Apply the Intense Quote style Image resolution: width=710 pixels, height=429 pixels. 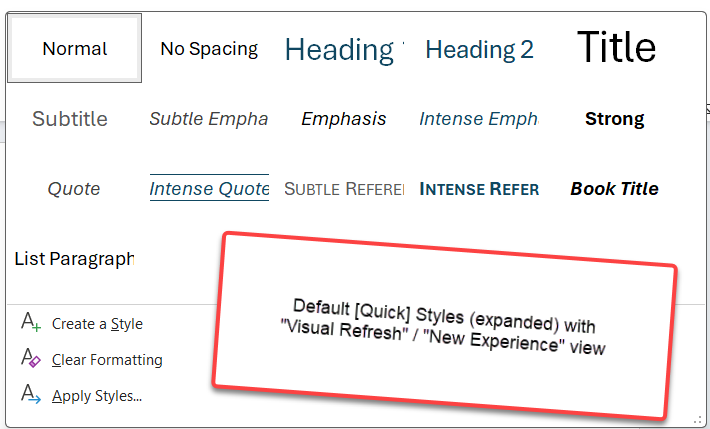pos(209,188)
